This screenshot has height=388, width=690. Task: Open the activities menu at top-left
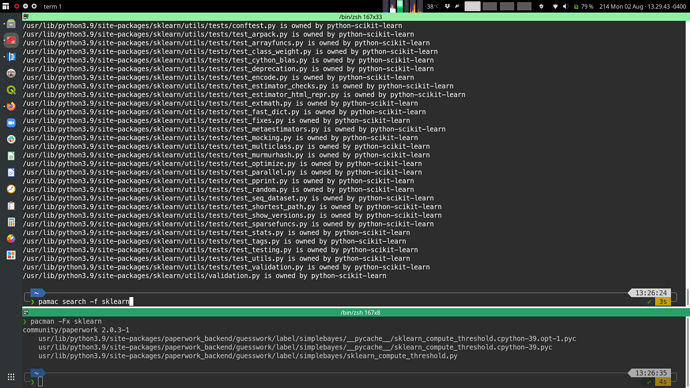(6, 6)
